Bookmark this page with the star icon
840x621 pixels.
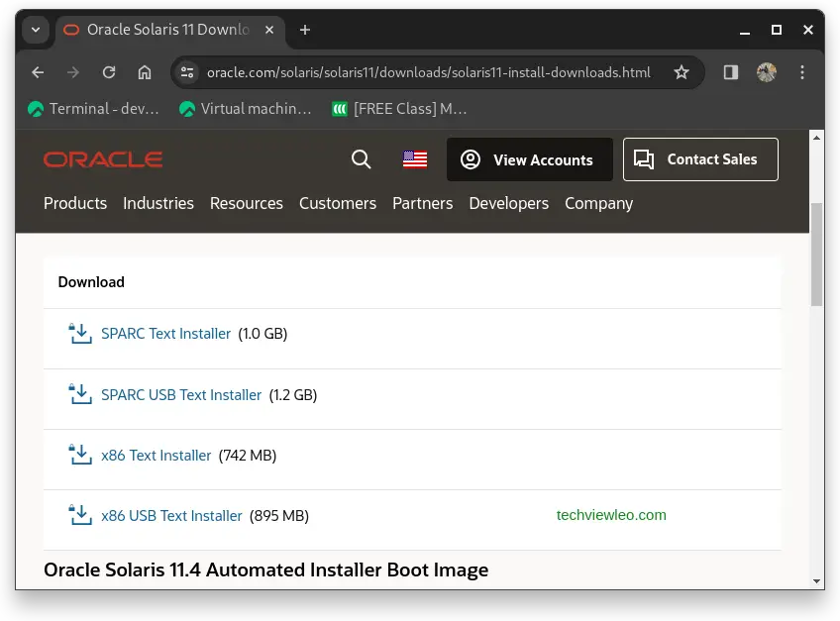coord(682,71)
